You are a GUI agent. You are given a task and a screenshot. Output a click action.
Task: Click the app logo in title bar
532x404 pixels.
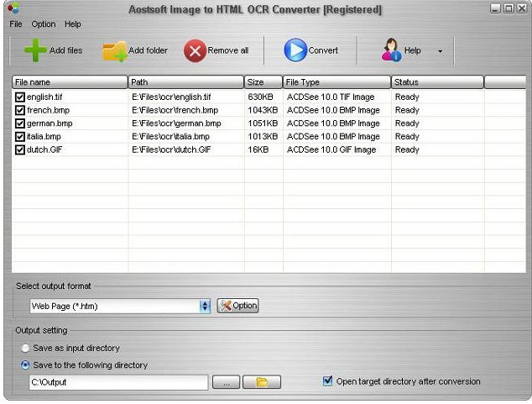pos(13,8)
